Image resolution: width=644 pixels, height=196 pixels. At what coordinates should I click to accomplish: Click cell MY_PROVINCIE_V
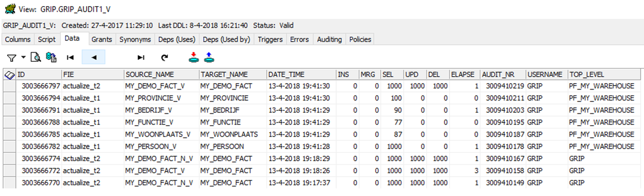(x=162, y=98)
